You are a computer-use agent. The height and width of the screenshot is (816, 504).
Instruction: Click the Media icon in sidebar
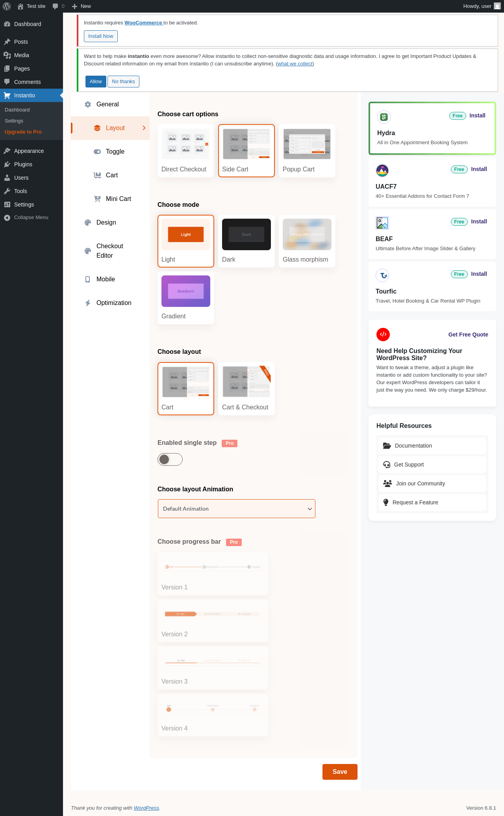7,55
